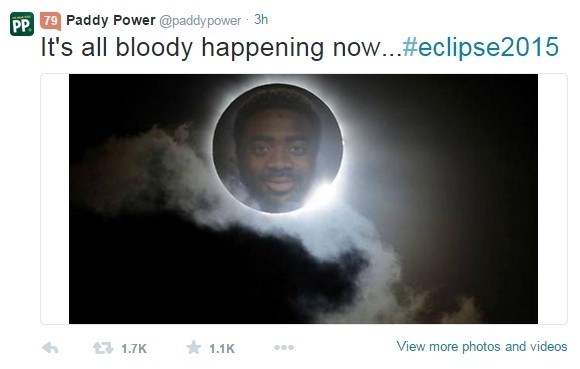
Task: Open more options via the three-dots icon
Action: tap(284, 348)
